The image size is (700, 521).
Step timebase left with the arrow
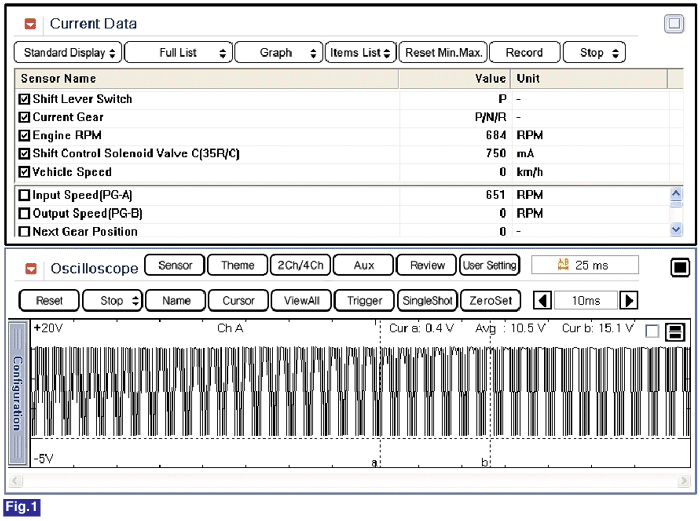click(x=542, y=300)
